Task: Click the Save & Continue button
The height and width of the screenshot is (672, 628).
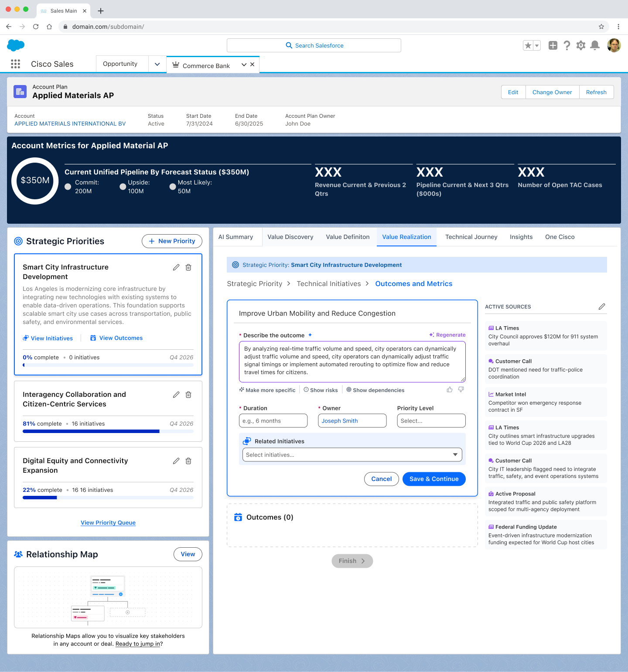Action: (433, 479)
